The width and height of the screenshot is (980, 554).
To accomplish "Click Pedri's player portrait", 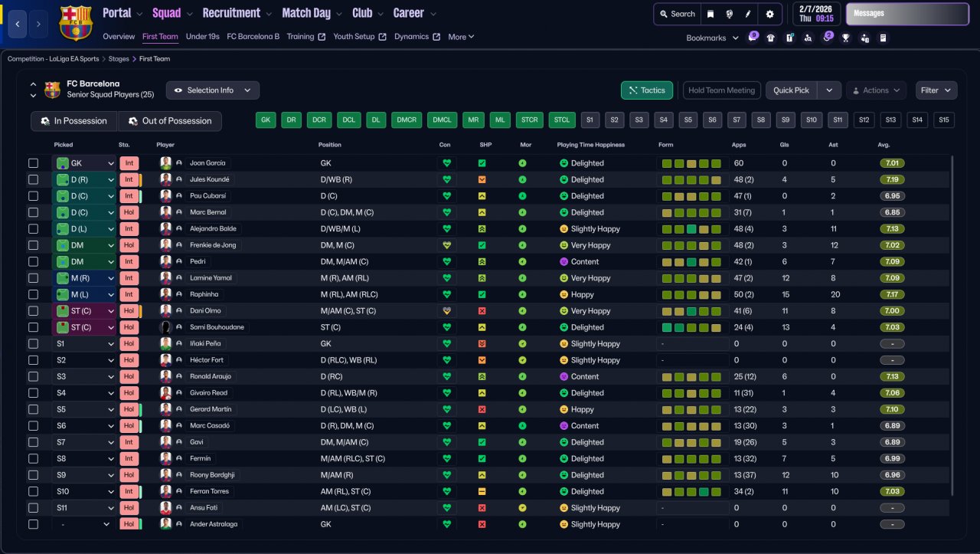I will (x=165, y=261).
